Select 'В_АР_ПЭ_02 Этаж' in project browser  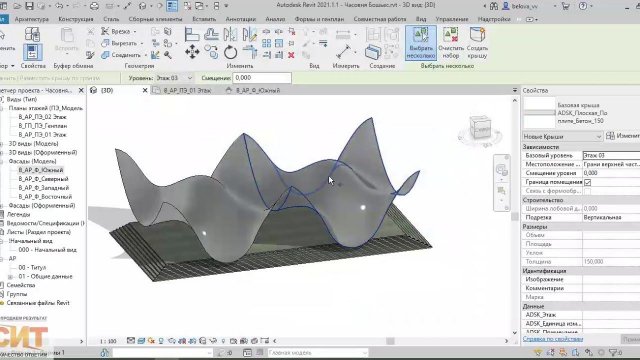42,117
